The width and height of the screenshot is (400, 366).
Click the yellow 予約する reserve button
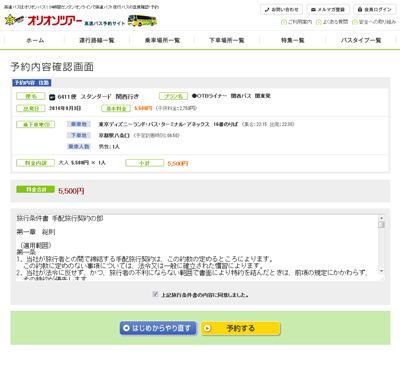[240, 328]
